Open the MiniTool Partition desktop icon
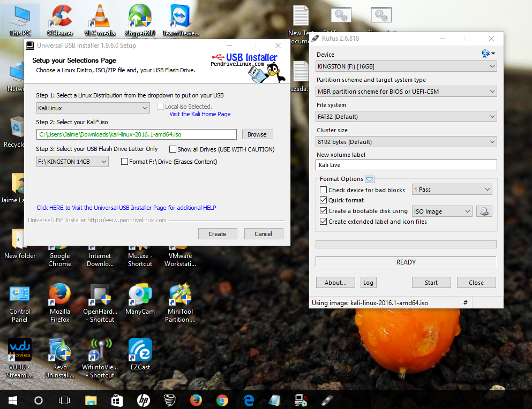 pos(180,303)
